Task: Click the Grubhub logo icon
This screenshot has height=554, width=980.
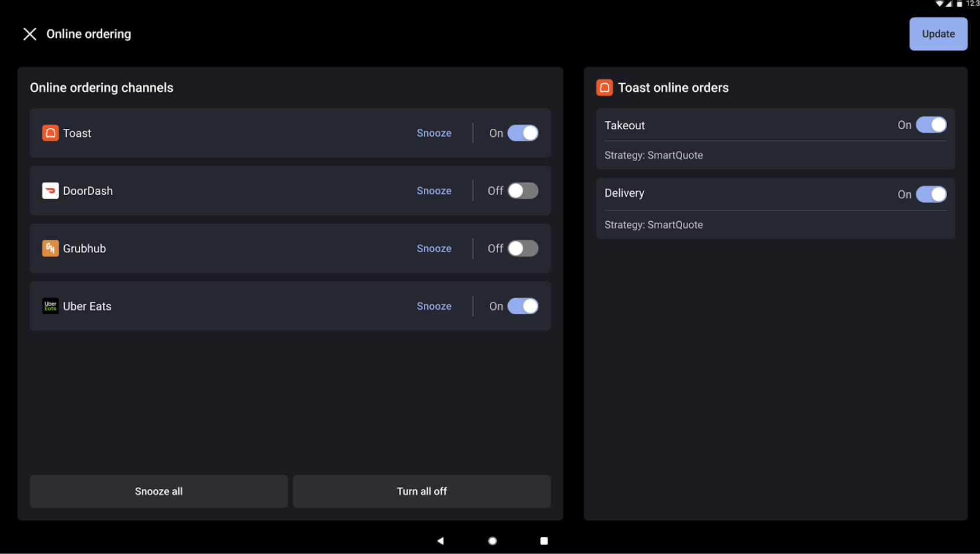Action: [x=50, y=248]
